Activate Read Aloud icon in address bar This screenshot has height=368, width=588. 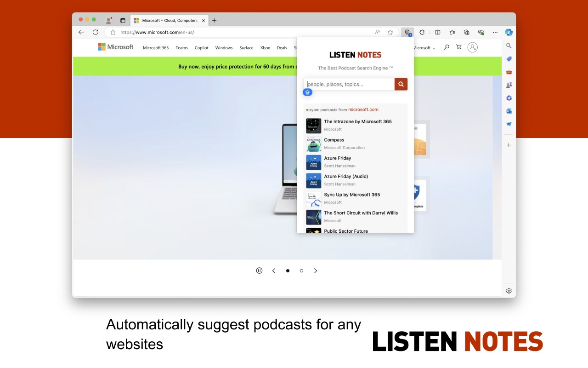point(377,32)
